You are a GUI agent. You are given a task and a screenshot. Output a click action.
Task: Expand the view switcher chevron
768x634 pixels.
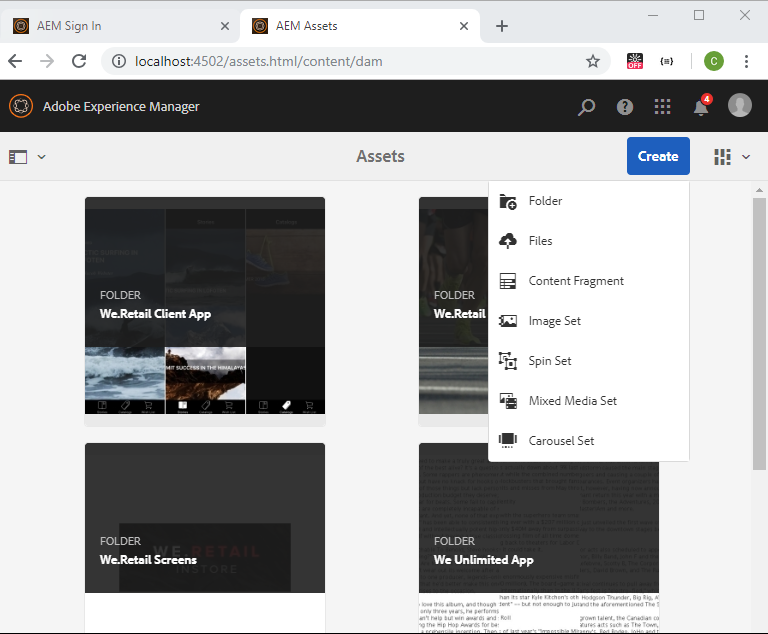pos(746,157)
